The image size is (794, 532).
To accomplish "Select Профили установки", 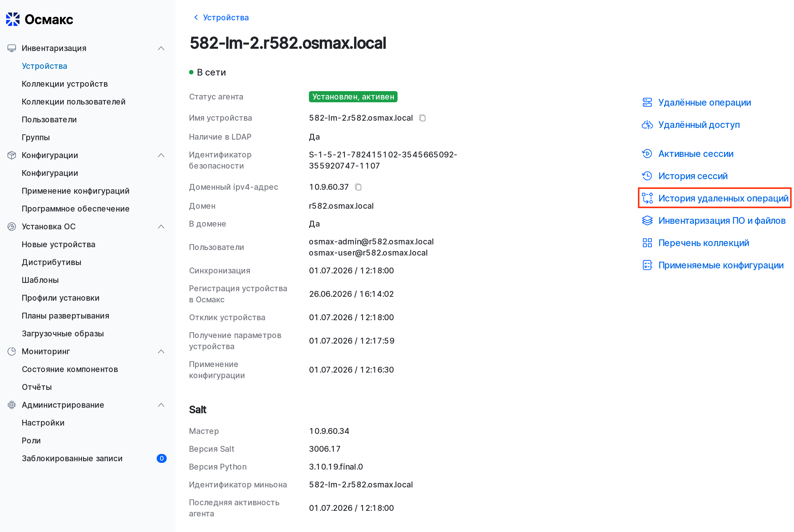I will coord(60,298).
